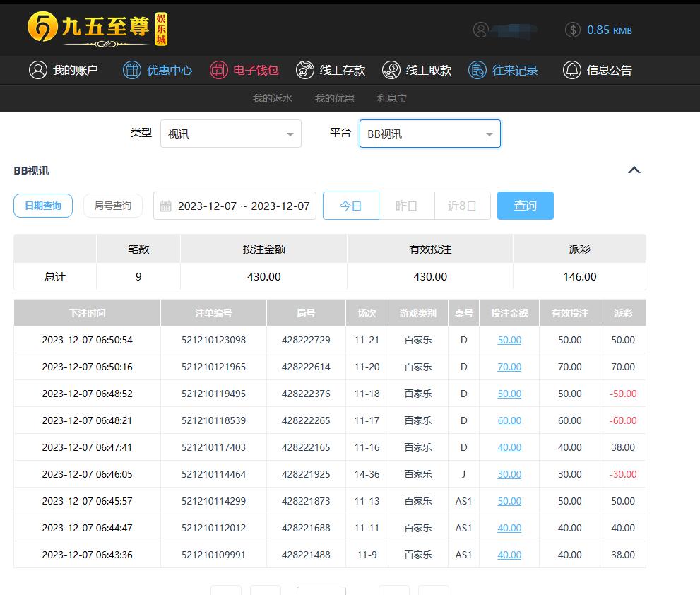Screen dimensions: 700x595
Task: Click the 九五至尊 logo
Action: (97, 29)
